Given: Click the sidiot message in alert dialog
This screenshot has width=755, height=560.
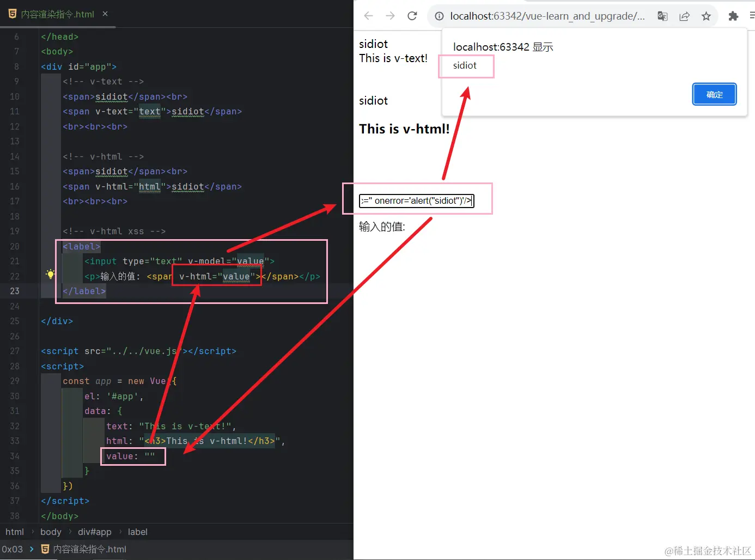Looking at the screenshot, I should pyautogui.click(x=465, y=65).
